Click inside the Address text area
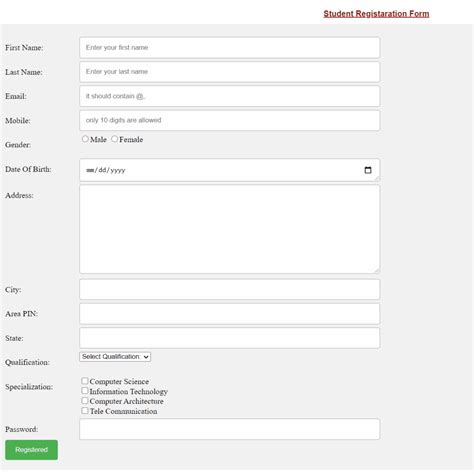Viewport: 474px width, 474px height. click(x=229, y=229)
